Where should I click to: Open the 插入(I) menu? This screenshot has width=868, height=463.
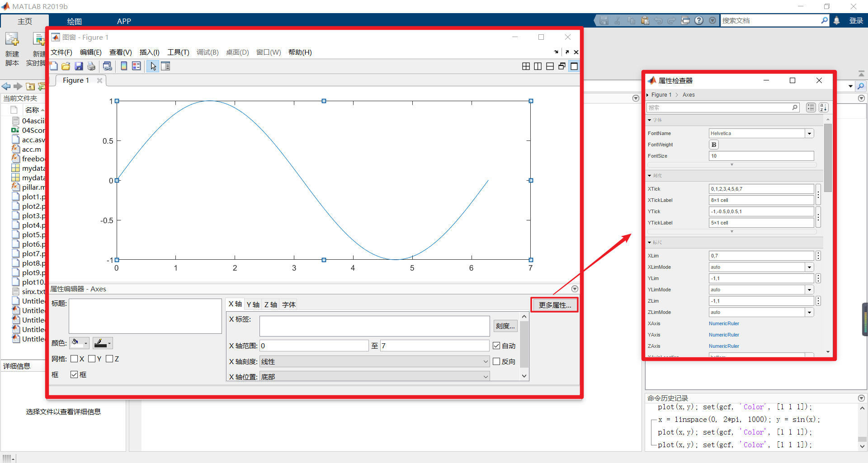[150, 52]
